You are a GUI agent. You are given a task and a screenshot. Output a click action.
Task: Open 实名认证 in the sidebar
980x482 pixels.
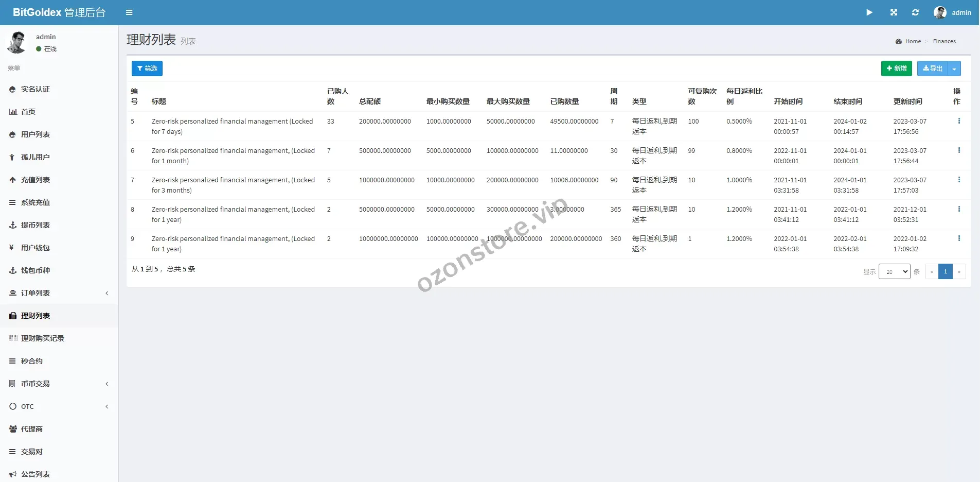35,89
